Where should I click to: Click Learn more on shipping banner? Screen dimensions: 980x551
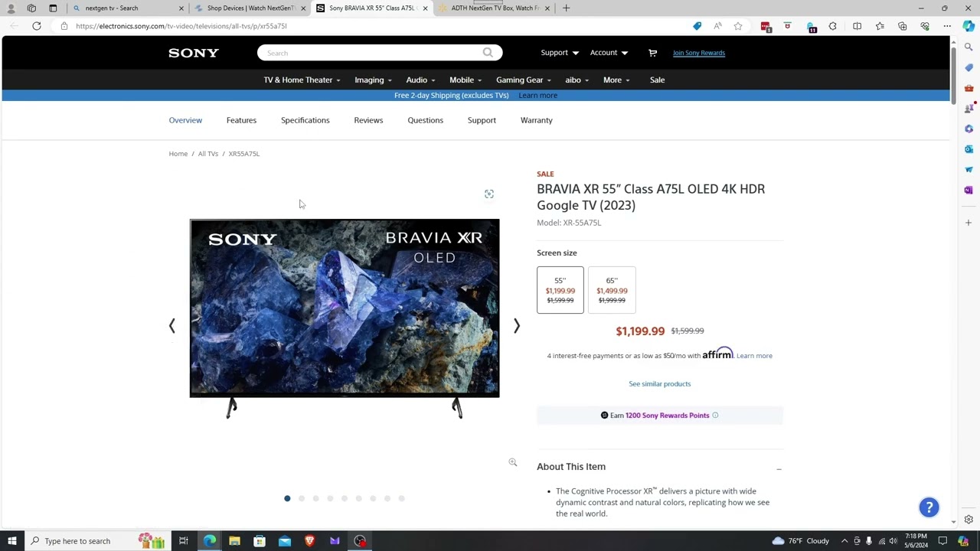[537, 96]
